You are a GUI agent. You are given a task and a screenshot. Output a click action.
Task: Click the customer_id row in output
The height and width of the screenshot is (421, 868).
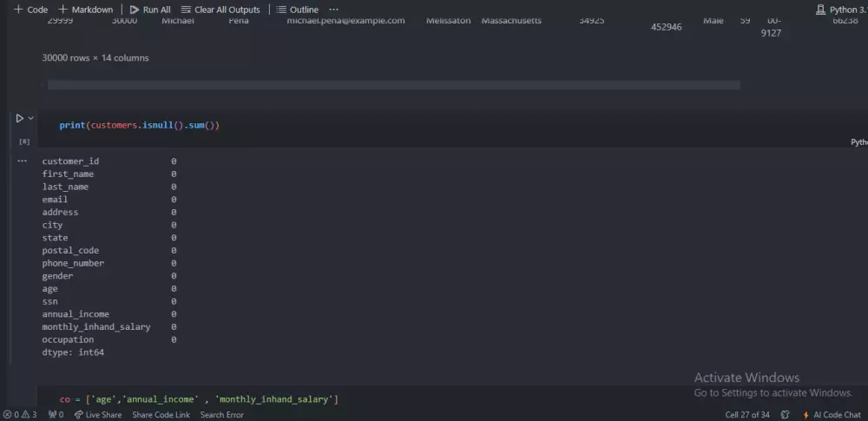[109, 161]
